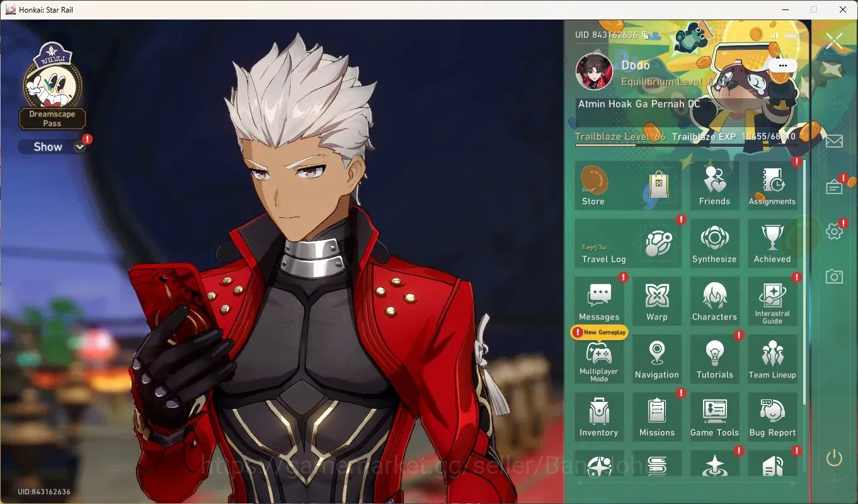Open the Achieved trophy menu
This screenshot has height=504, width=858.
click(x=772, y=243)
